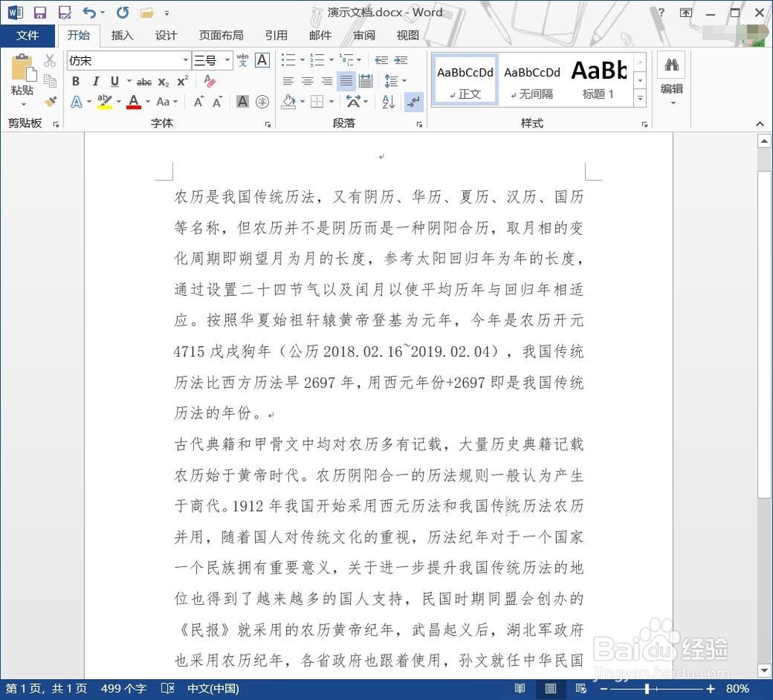Click the Decrease Indent icon
Image resolution: width=773 pixels, height=700 pixels.
point(381,60)
